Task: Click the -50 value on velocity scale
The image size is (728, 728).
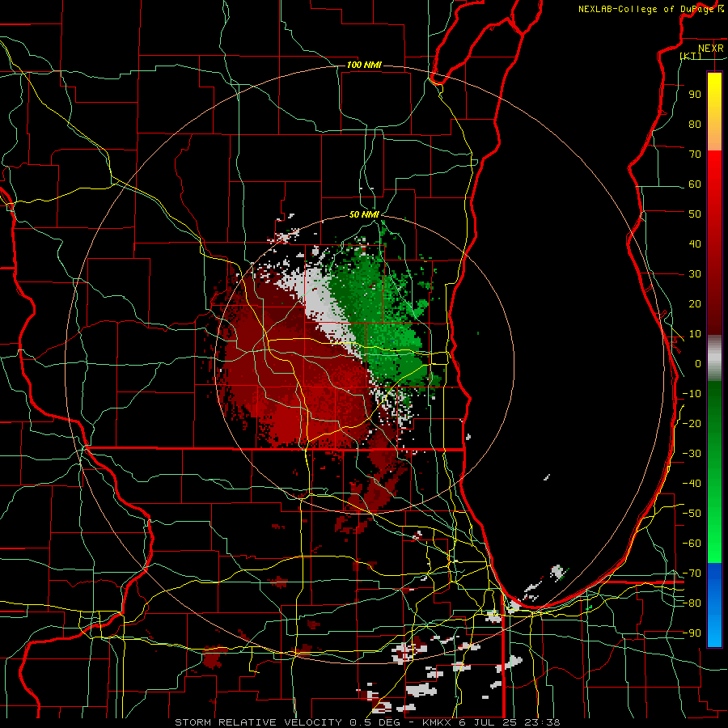Action: [692, 514]
